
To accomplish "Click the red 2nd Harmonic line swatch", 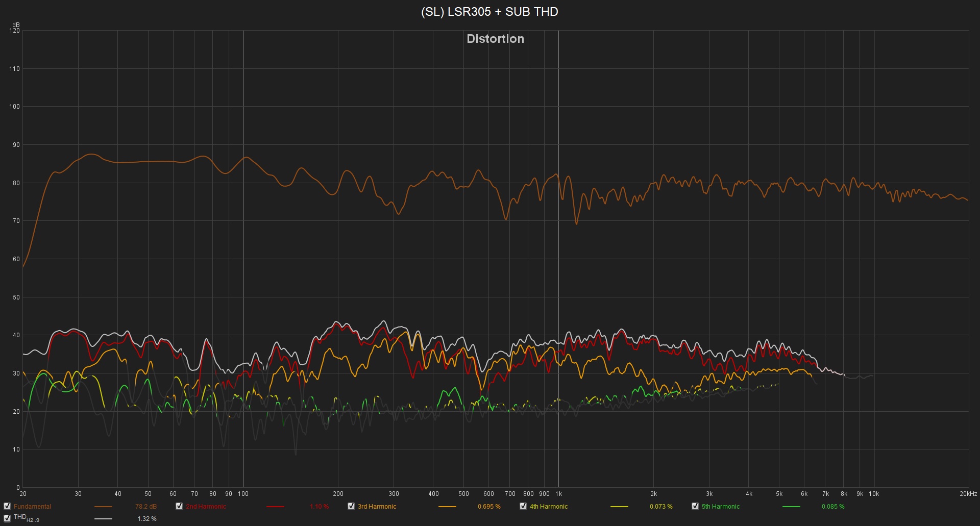I will [x=276, y=507].
